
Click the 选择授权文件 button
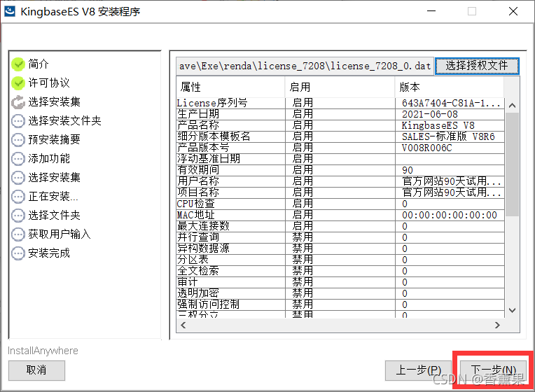pos(477,66)
